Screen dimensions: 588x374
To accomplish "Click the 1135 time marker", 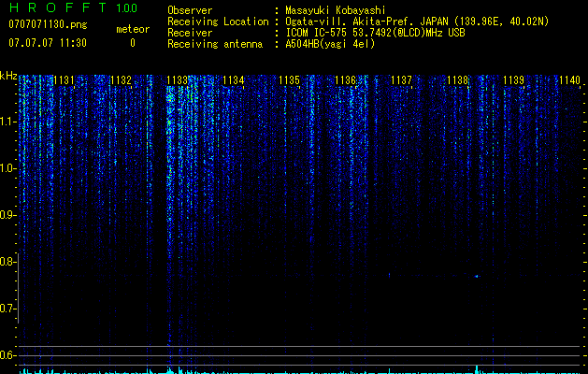I will [x=290, y=80].
